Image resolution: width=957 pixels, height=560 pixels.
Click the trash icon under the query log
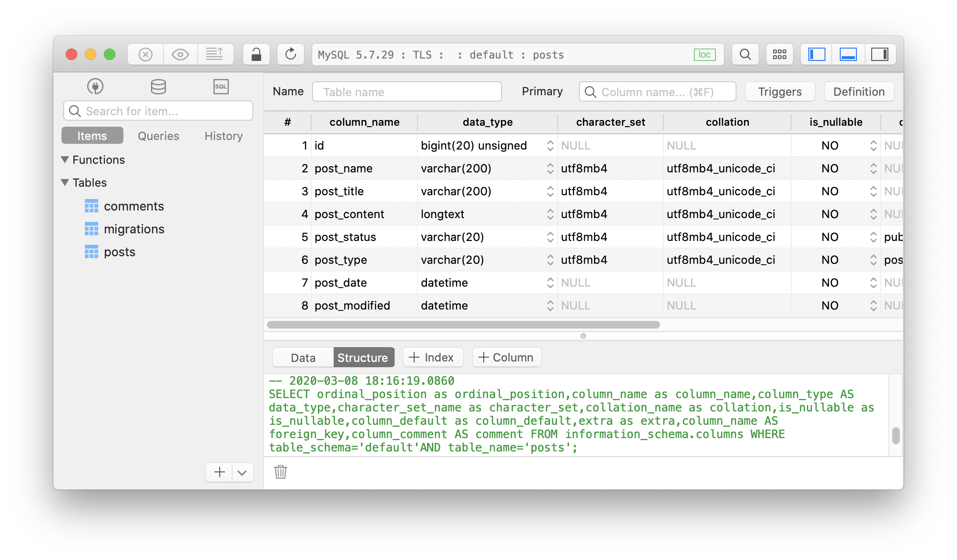click(281, 472)
